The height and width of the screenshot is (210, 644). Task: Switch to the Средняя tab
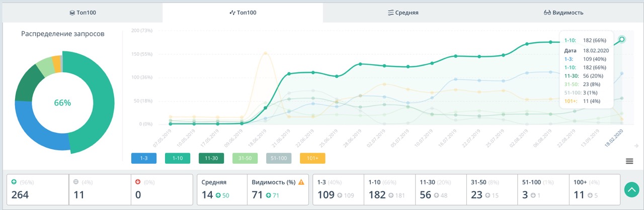(403, 13)
